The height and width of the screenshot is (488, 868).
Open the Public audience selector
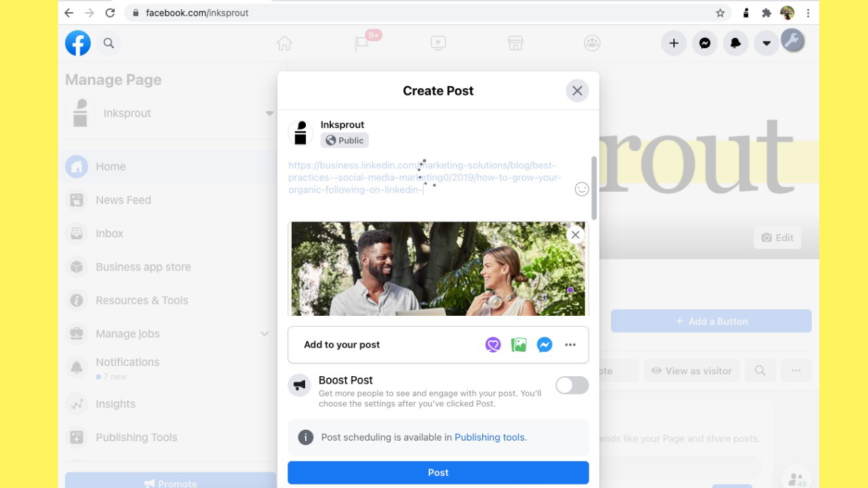pos(344,140)
